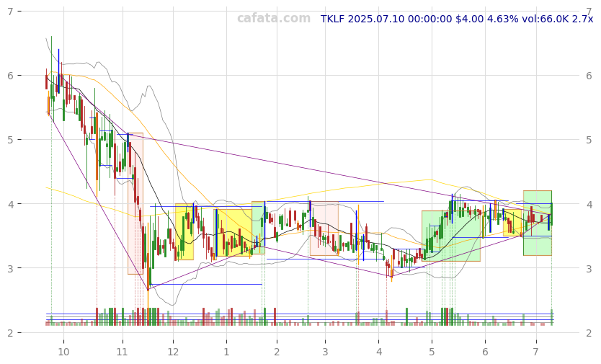Image resolution: width=601 pixels, height=364 pixels.
Task: Select the tall pink shaded box in November
Action: [x=135, y=204]
